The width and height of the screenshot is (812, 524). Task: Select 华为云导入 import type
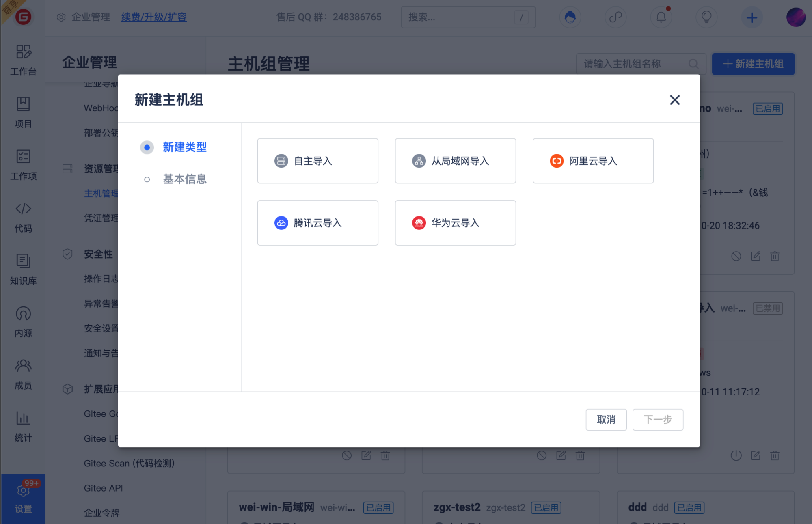[x=455, y=223]
